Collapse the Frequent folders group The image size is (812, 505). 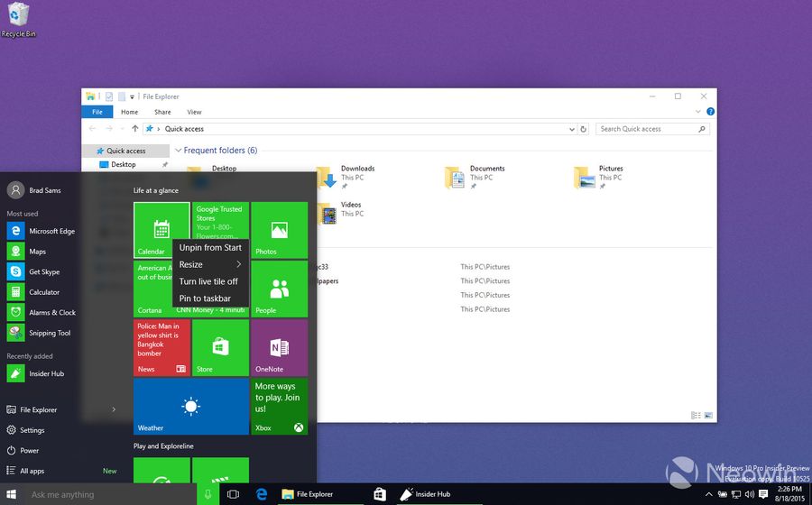(x=178, y=151)
